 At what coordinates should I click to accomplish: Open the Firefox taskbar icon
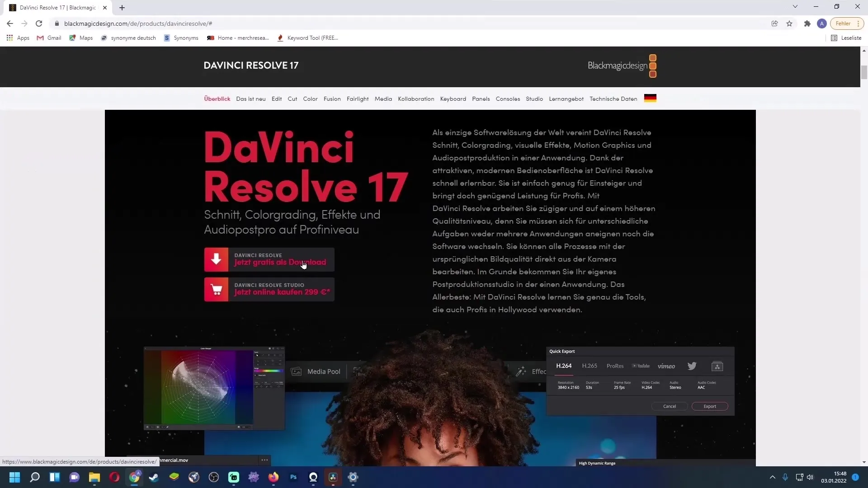[x=274, y=477]
